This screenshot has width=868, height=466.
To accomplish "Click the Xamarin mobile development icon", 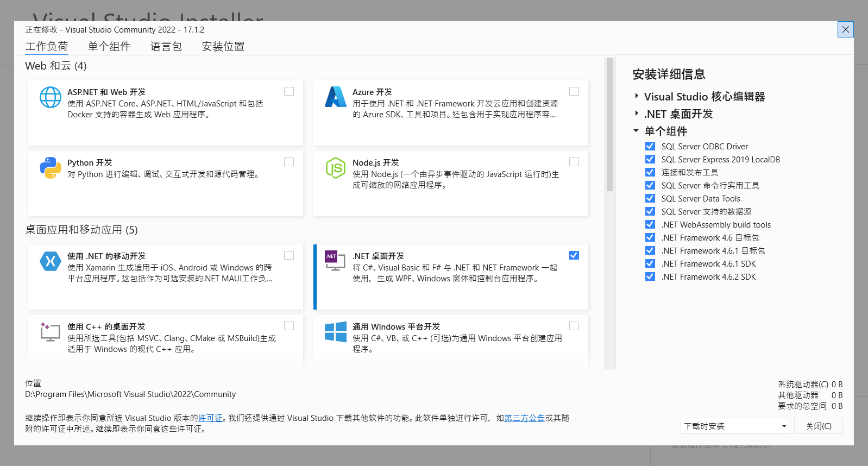I will pos(51,261).
